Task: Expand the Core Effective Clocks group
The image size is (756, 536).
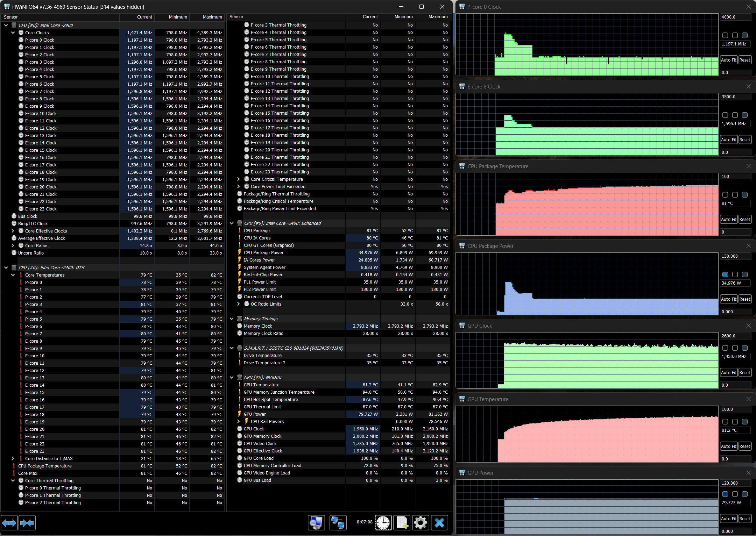Action: point(13,231)
